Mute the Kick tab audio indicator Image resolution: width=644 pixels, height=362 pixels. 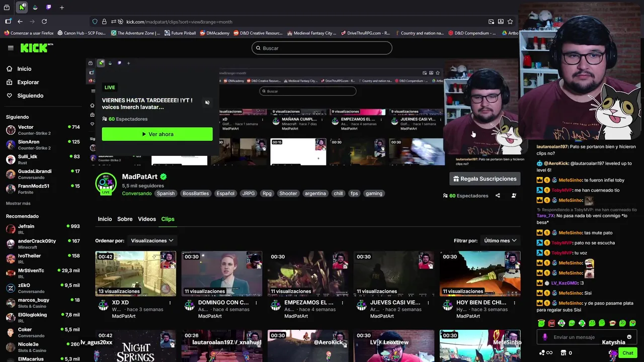[x=25, y=5]
